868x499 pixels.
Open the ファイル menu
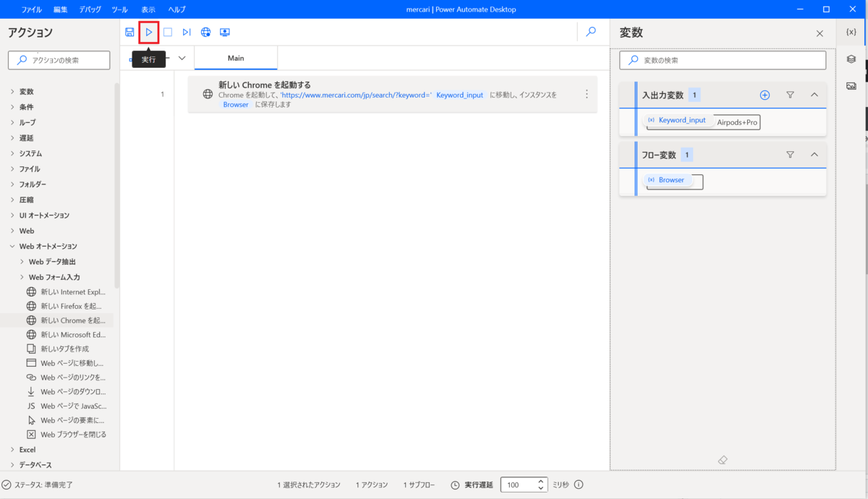coord(32,9)
